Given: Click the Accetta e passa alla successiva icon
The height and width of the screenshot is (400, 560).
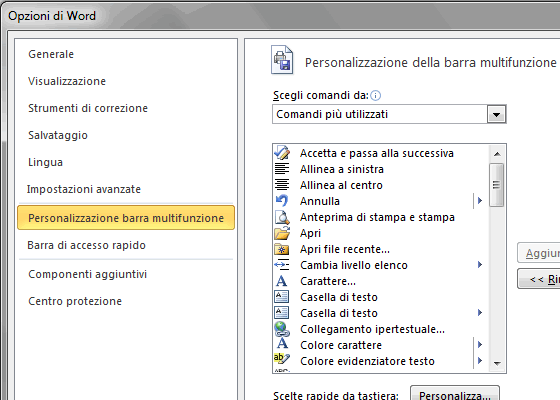Looking at the screenshot, I should (282, 153).
